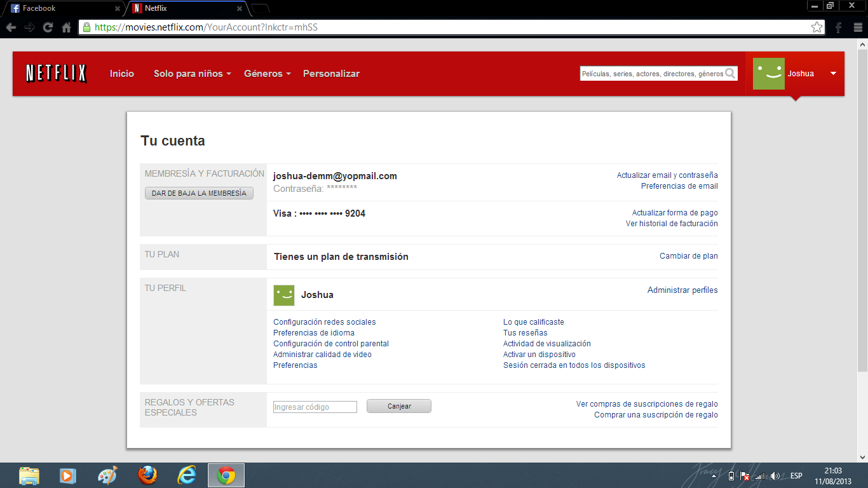Check Actividad de visualización
Viewport: 868px width, 488px height.
click(x=547, y=344)
